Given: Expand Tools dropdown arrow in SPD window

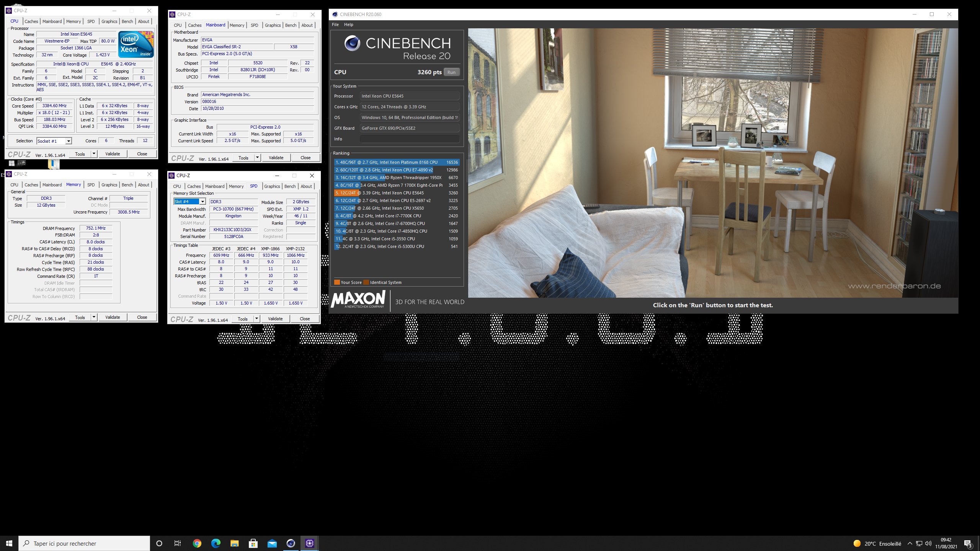Looking at the screenshot, I should pyautogui.click(x=256, y=319).
